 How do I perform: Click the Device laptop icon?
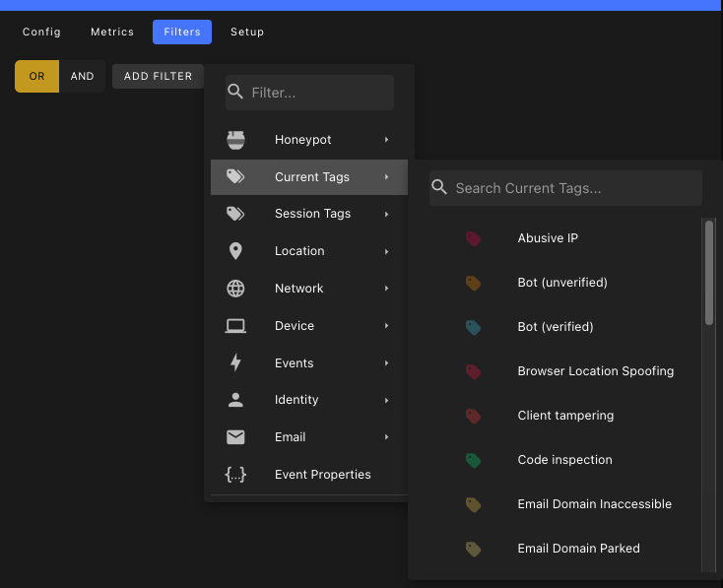(235, 326)
